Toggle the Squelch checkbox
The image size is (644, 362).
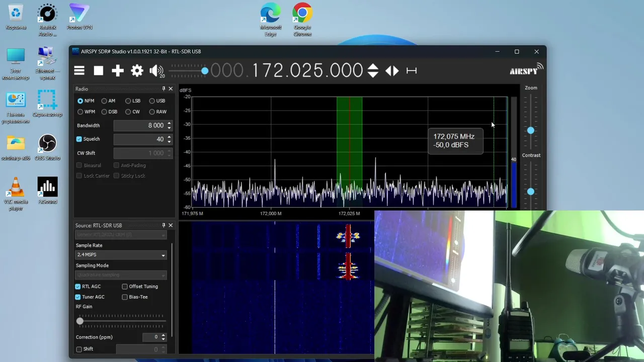click(79, 139)
